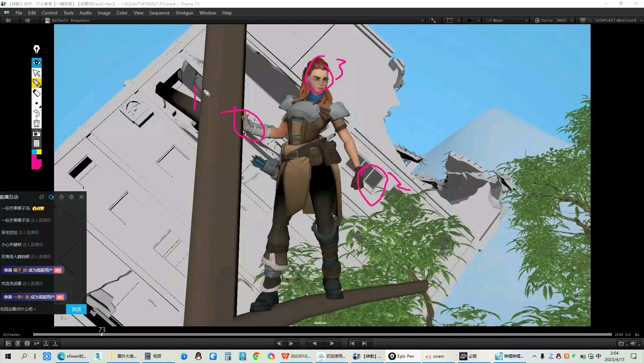This screenshot has width=644, height=363.
Task: Open the File menu
Action: (x=19, y=13)
